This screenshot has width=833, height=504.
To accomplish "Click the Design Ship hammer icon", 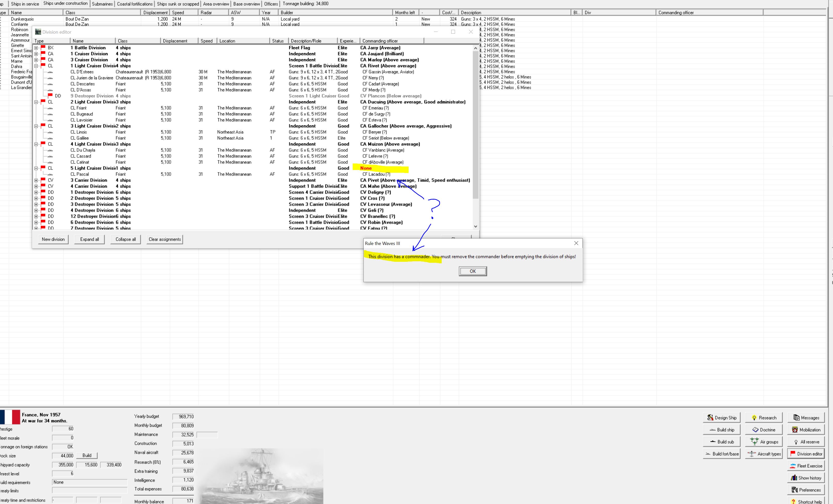I will coord(710,417).
